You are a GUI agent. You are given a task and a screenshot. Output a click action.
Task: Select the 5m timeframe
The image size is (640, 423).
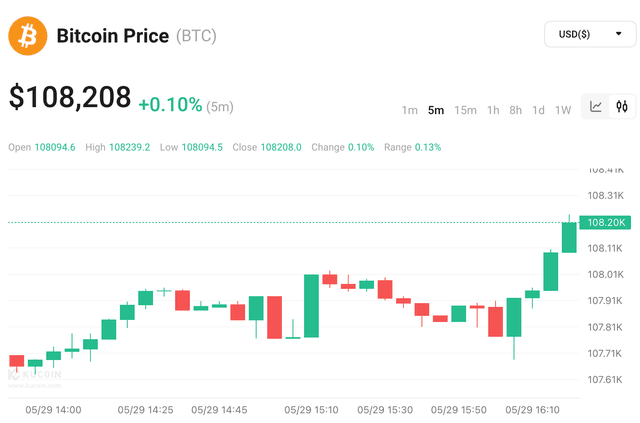[x=436, y=110]
